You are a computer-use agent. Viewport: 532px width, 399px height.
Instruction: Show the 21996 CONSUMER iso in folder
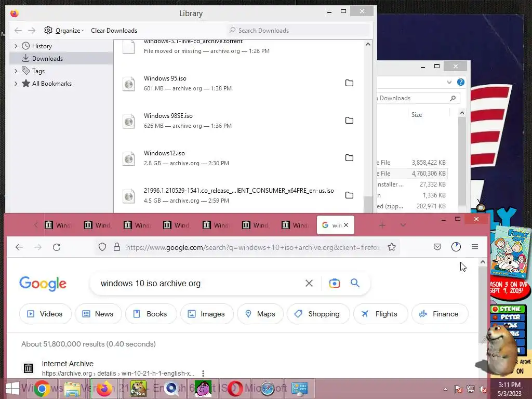point(349,195)
